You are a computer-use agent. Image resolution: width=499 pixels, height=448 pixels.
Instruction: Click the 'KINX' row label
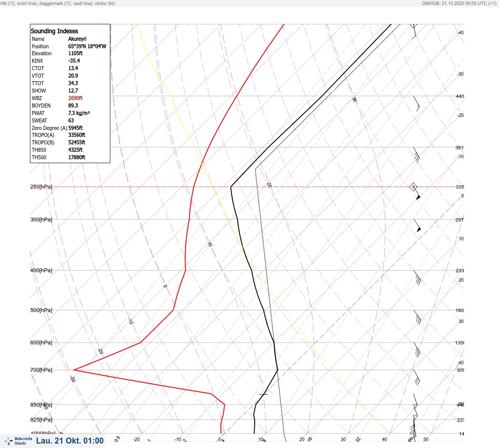[37, 61]
